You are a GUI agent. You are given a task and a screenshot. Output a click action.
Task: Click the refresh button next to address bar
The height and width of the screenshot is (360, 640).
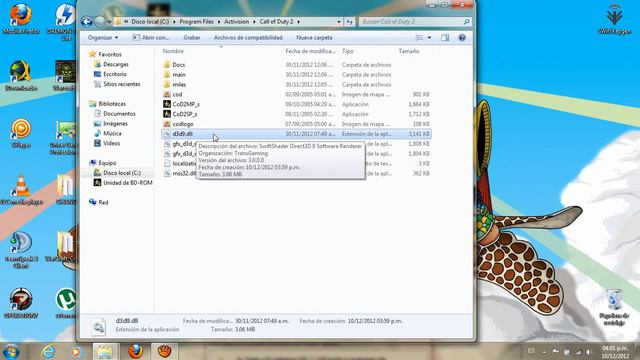[x=349, y=22]
